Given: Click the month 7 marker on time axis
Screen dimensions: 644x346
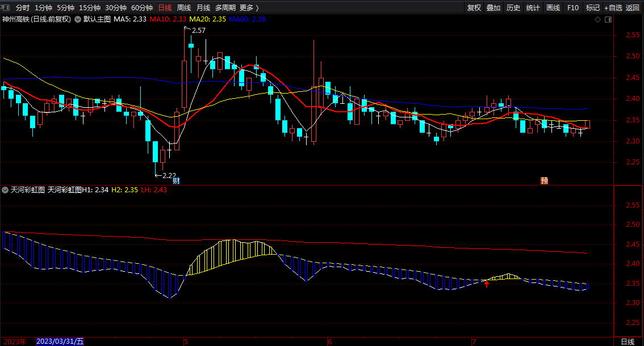Looking at the screenshot, I should click(474, 341).
